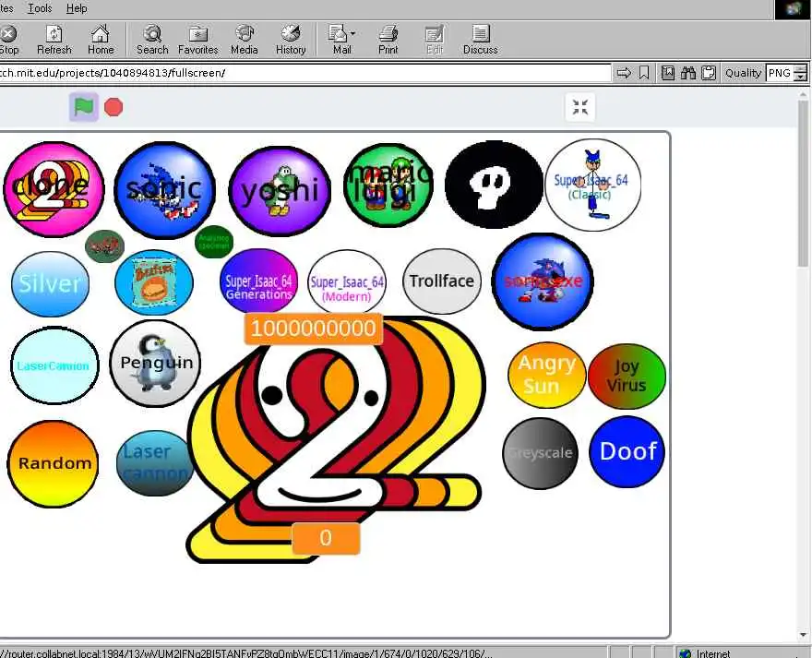Screen dimensions: 812x658
Task: Click the Print toolbar icon
Action: click(388, 40)
